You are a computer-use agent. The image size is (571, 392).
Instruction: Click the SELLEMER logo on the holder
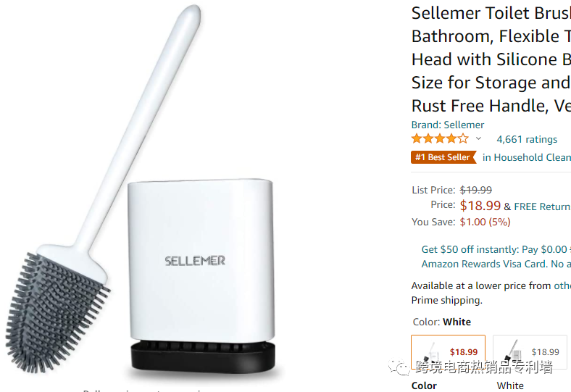pyautogui.click(x=195, y=261)
